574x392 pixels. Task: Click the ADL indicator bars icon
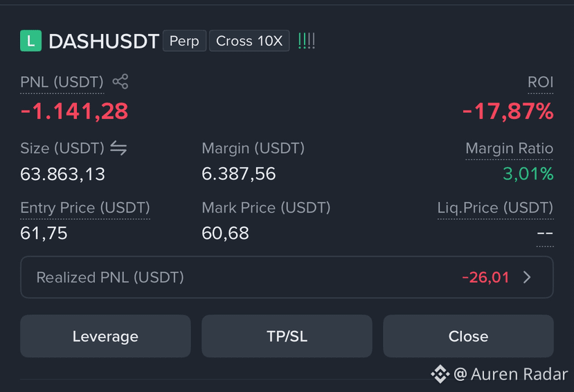pyautogui.click(x=307, y=41)
